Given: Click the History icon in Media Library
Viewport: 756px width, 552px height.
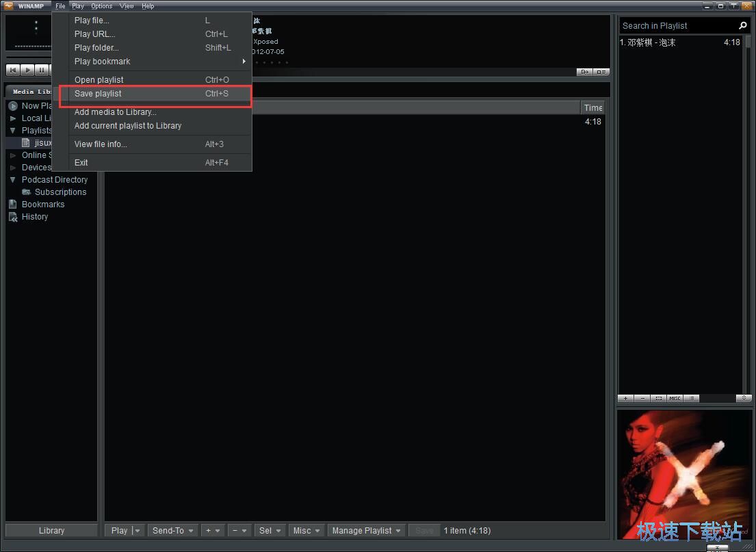Looking at the screenshot, I should (x=13, y=217).
